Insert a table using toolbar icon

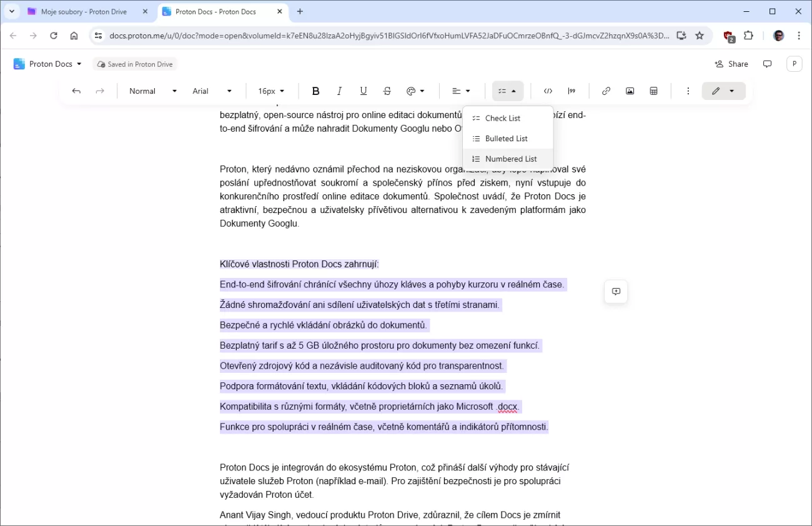click(653, 91)
